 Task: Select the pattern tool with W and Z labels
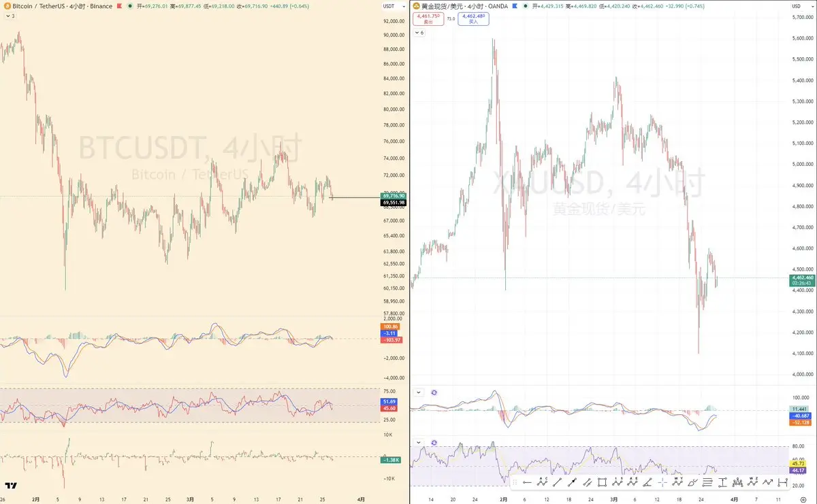pyautogui.click(x=752, y=482)
